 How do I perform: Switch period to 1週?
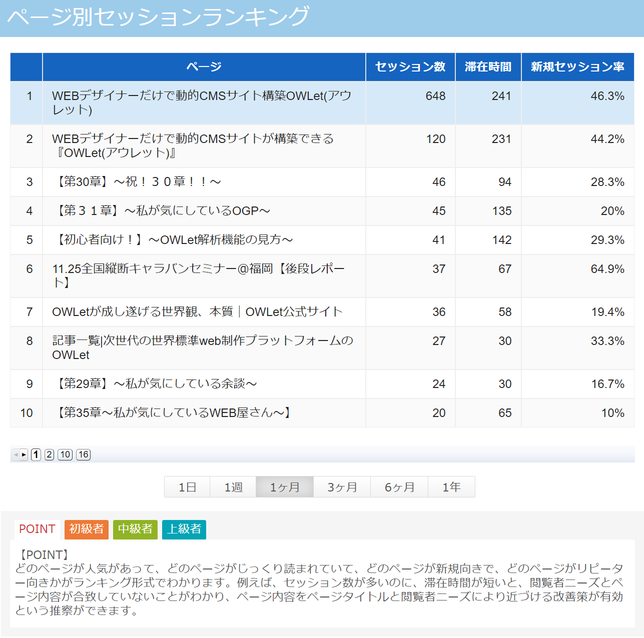pyautogui.click(x=233, y=487)
